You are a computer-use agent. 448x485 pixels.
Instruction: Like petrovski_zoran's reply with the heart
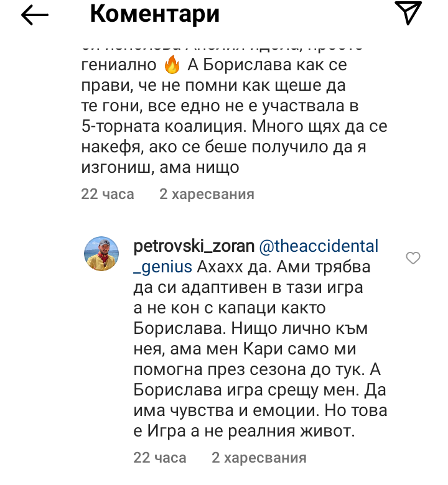[x=413, y=258]
